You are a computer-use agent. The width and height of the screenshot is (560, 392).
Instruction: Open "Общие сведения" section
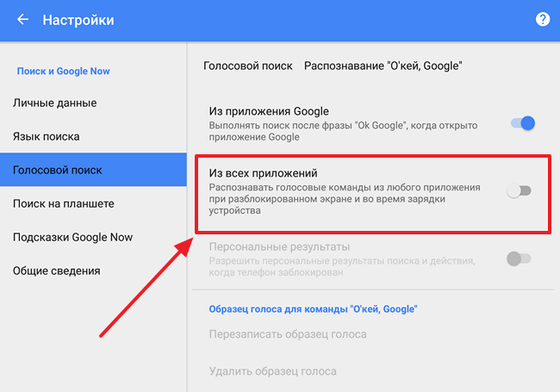point(56,271)
